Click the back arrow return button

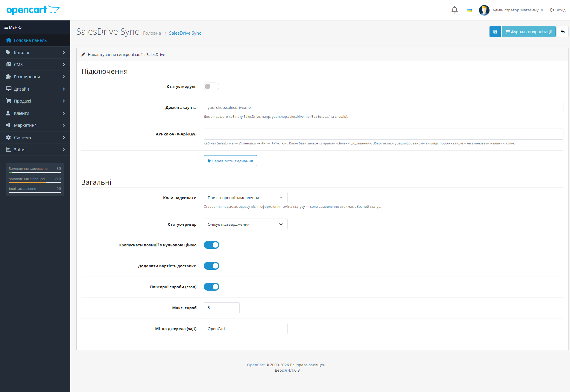click(563, 32)
